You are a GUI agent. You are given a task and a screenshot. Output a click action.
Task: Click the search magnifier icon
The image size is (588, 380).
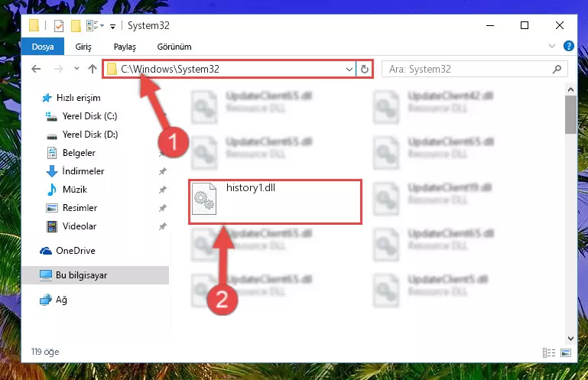pos(557,69)
